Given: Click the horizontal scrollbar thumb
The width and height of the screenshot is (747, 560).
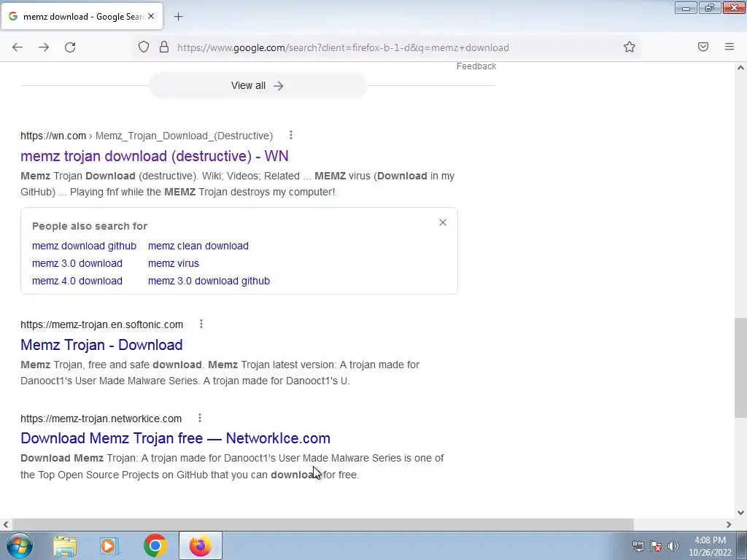Looking at the screenshot, I should click(x=322, y=524).
